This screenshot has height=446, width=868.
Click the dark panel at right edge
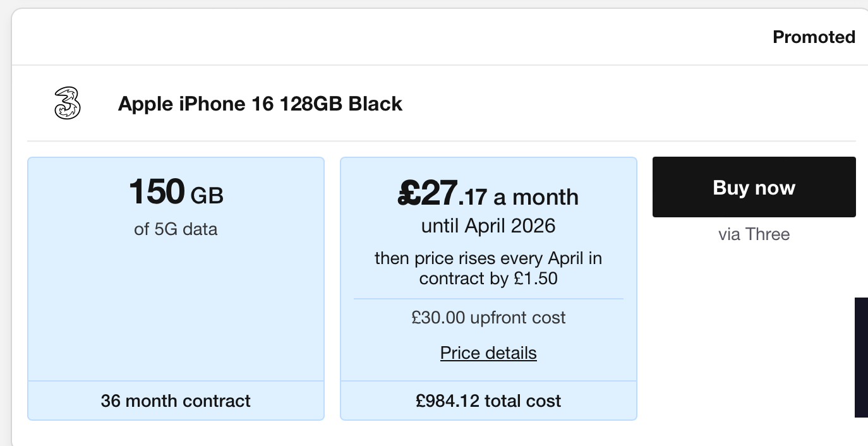click(861, 358)
